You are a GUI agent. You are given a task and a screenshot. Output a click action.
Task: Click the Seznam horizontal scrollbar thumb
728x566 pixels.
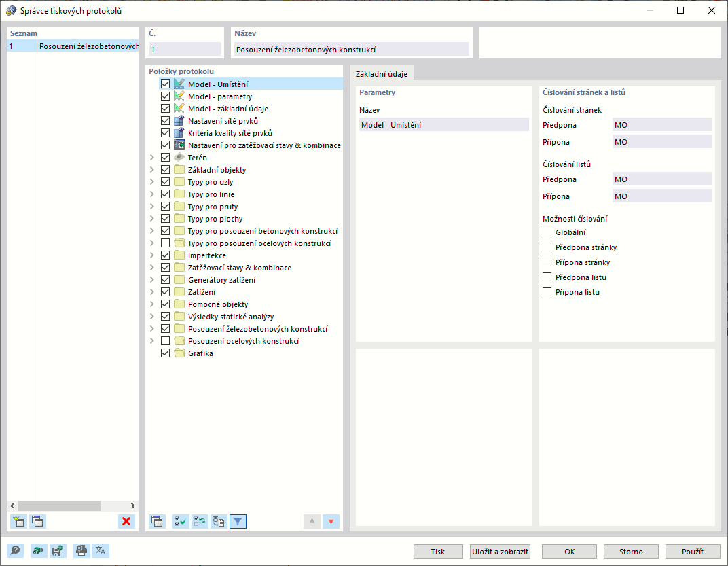click(x=60, y=506)
